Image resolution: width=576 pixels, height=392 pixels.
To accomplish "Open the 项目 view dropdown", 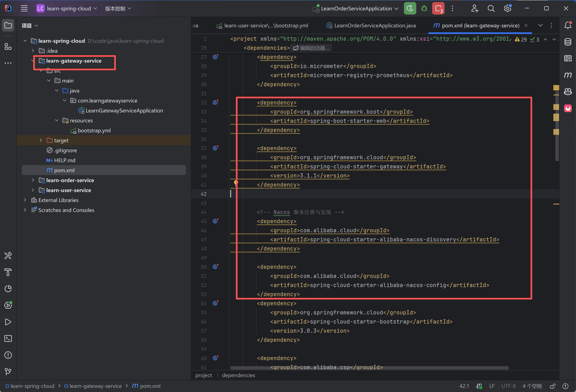I will (x=30, y=26).
